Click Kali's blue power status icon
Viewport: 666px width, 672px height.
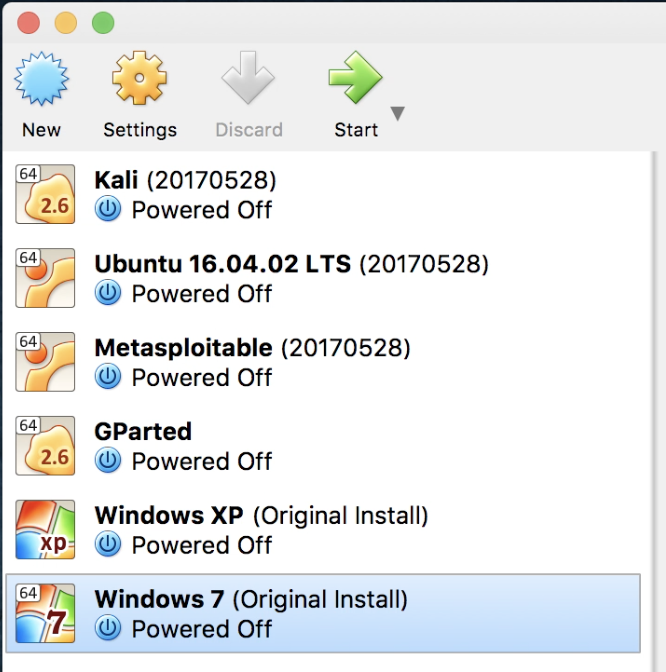click(108, 209)
